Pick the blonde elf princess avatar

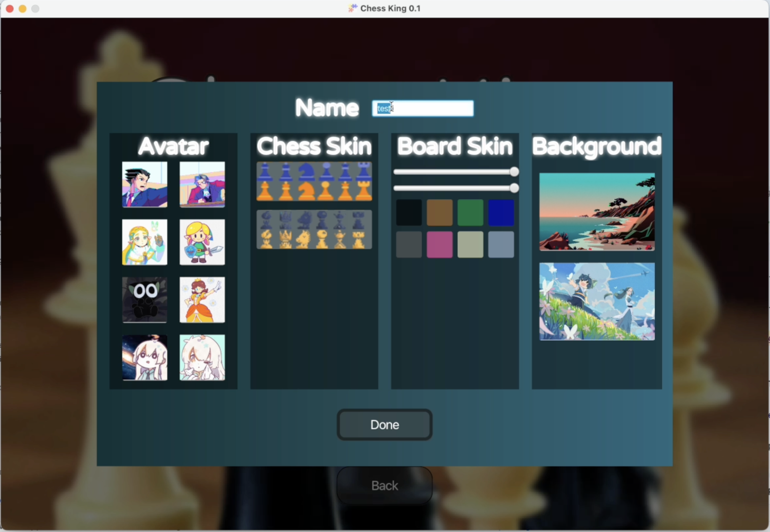coord(145,242)
